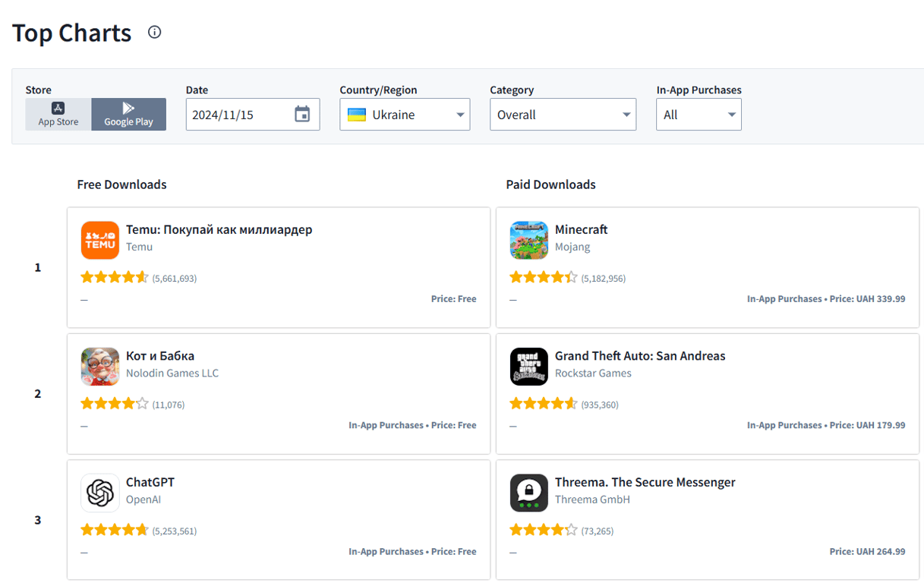
Task: Click the ChatGPT app icon
Action: [x=100, y=493]
